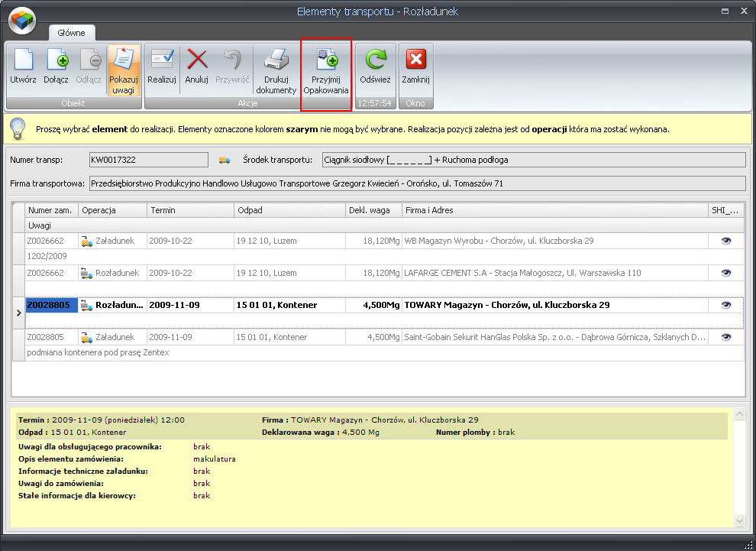Refresh list with Odśwież icon

(x=375, y=60)
